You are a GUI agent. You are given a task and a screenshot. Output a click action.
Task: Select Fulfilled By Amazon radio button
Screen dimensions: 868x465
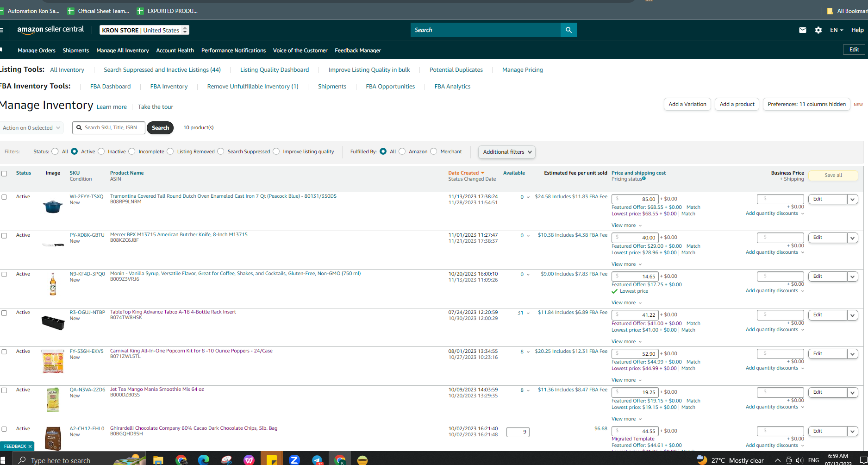(x=402, y=151)
